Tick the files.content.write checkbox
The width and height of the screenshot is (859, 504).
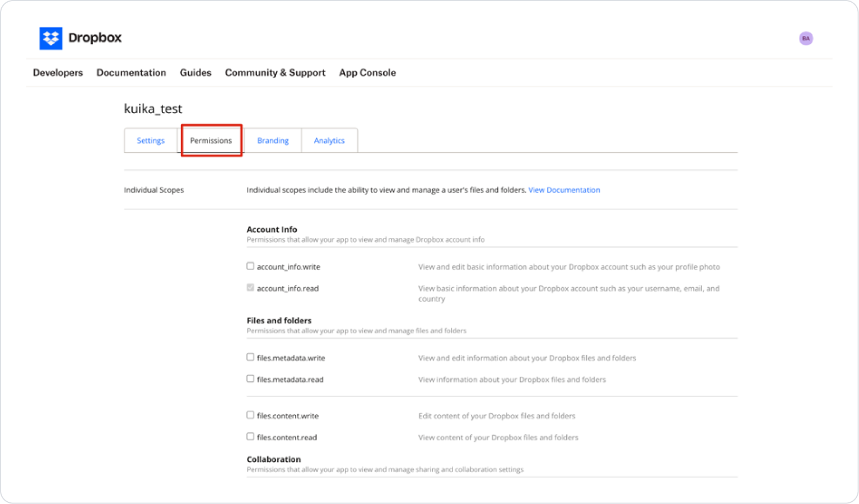click(250, 415)
